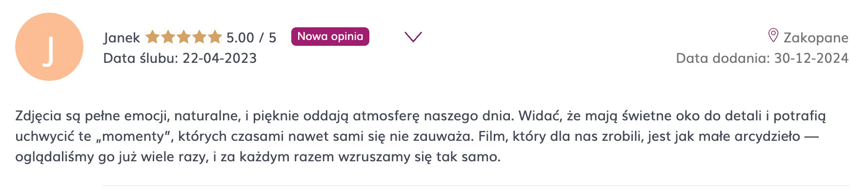Screen dimensions: 868x191
Task: Select the reviewer name Janek
Action: (x=121, y=38)
